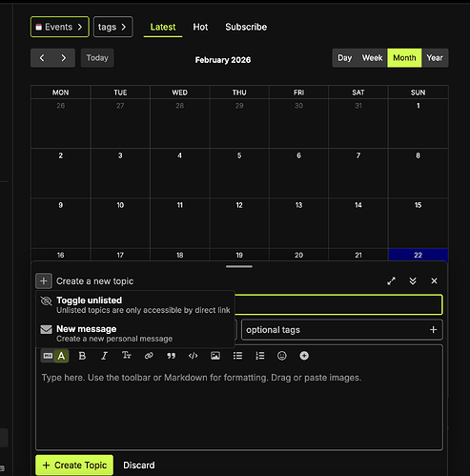Open the tags filter dropdown
Screen dimensions: 470x476
point(112,27)
